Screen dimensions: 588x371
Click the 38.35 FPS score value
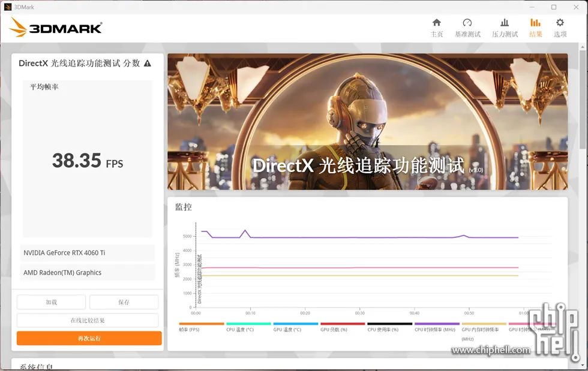pos(88,161)
